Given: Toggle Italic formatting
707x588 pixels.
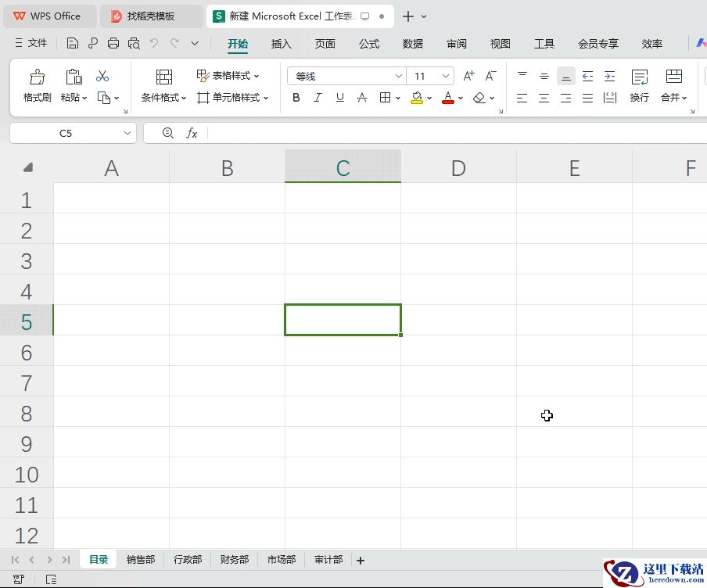Looking at the screenshot, I should point(318,98).
